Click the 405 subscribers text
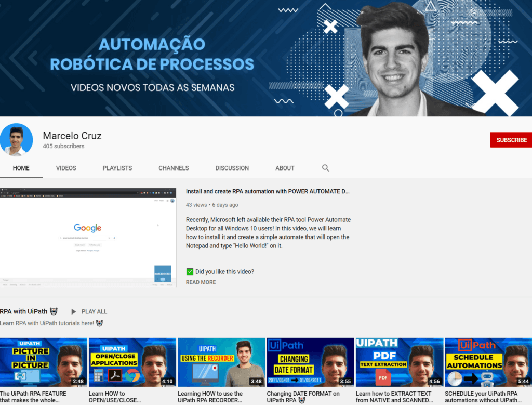Viewport: 532px width, 405px height. tap(63, 146)
